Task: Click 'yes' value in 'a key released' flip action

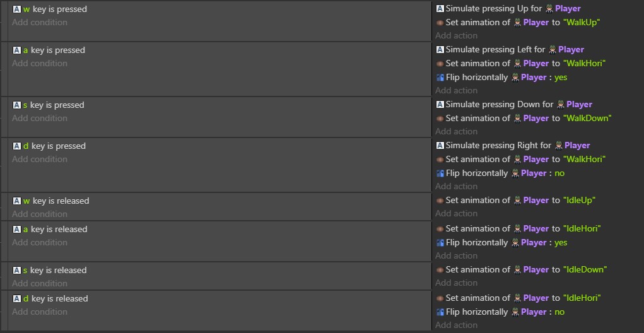Action: click(561, 243)
